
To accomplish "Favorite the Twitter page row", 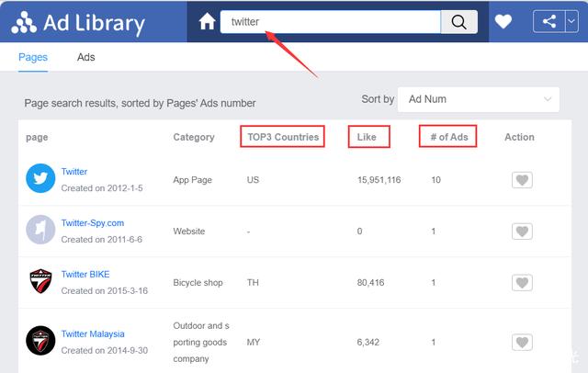I will (x=522, y=180).
